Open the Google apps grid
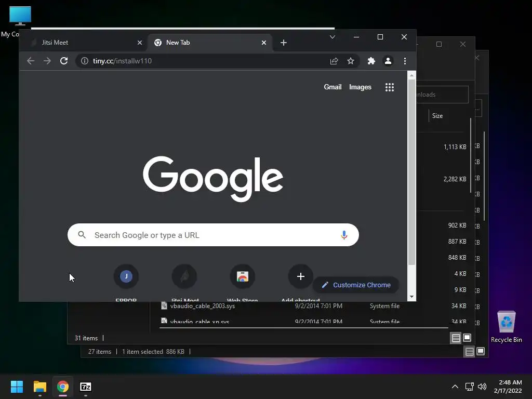The image size is (532, 399). [x=390, y=87]
